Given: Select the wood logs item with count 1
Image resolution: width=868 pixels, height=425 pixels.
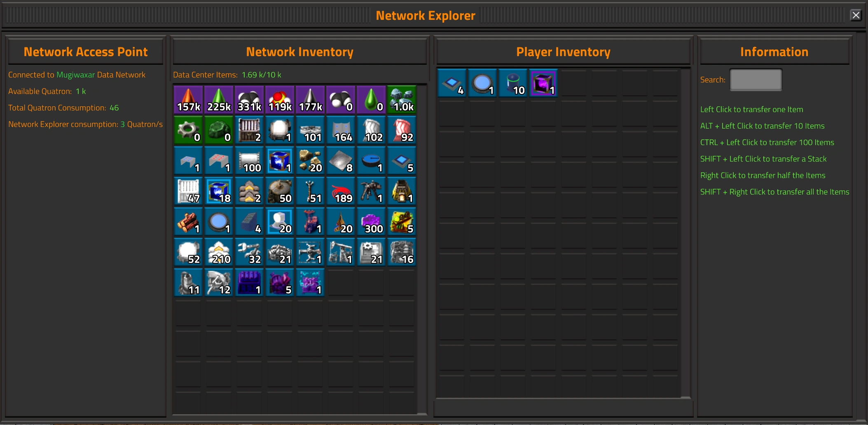Looking at the screenshot, I should click(x=188, y=222).
